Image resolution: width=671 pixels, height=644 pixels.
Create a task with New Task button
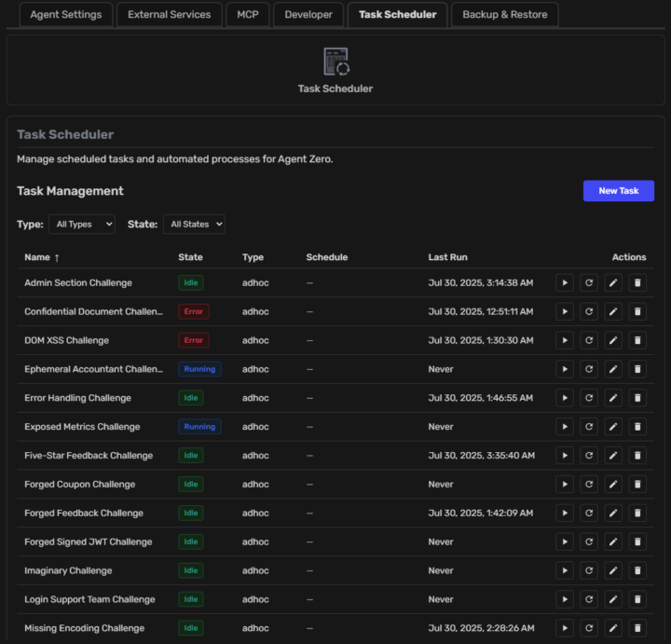(619, 191)
